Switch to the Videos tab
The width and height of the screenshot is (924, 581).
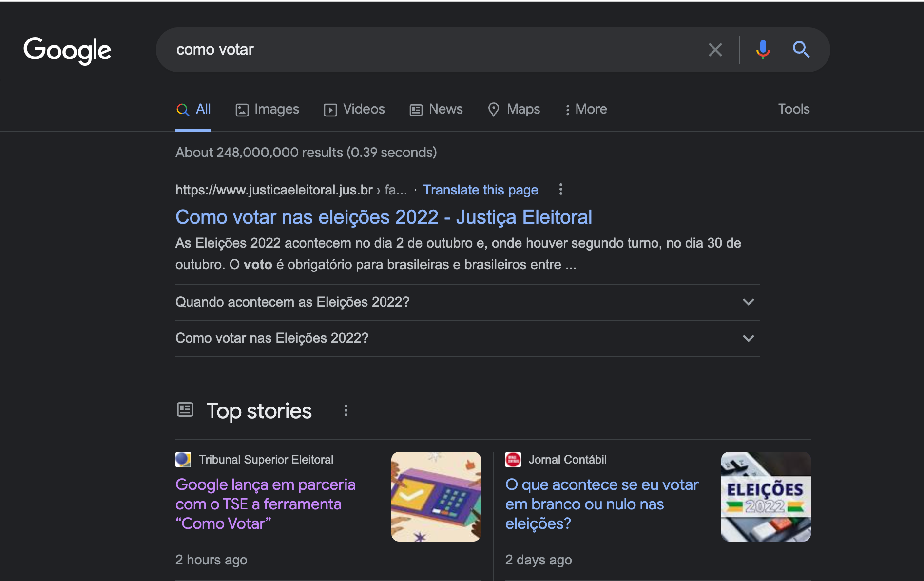(354, 109)
